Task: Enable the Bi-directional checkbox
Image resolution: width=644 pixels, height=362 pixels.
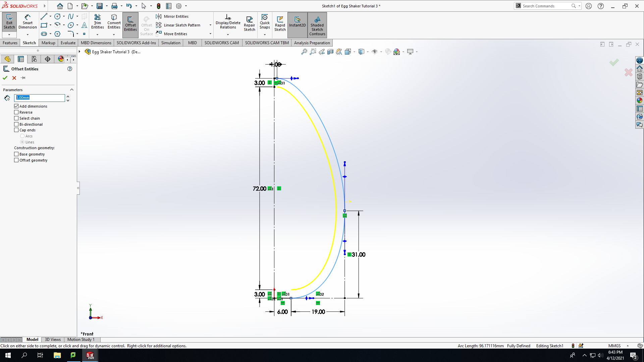Action: click(x=16, y=124)
